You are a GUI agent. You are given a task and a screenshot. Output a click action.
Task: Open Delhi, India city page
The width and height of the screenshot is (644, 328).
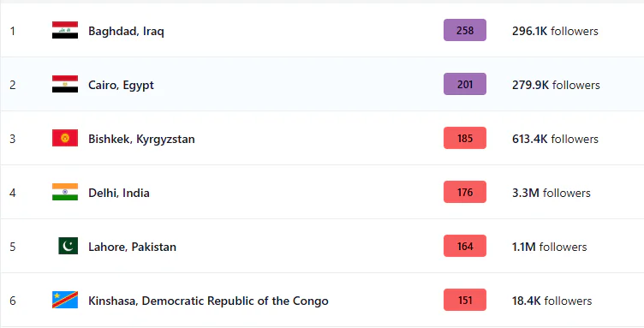click(119, 193)
